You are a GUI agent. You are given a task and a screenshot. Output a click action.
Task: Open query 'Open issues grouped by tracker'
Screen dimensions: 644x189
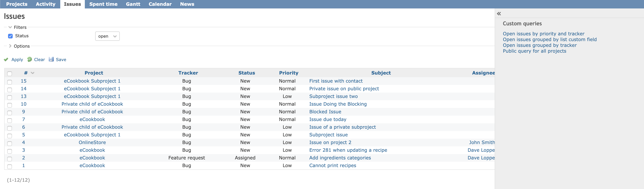[539, 45]
